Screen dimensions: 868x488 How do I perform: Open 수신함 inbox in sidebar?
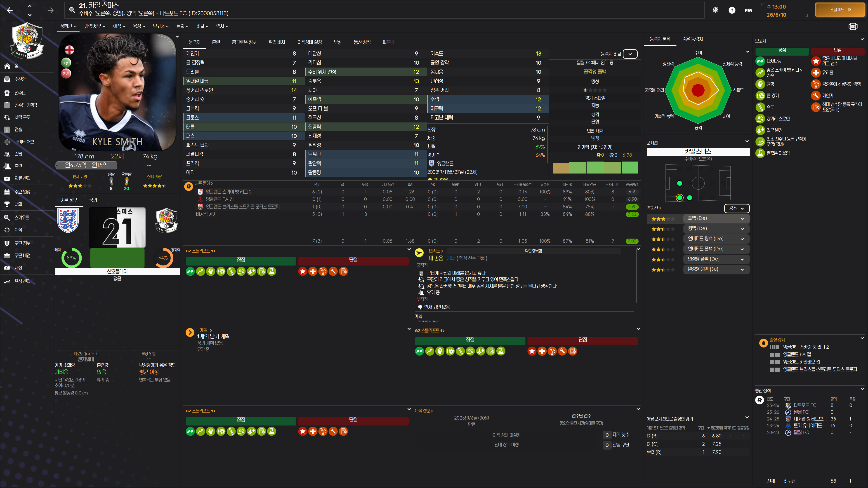[7, 79]
